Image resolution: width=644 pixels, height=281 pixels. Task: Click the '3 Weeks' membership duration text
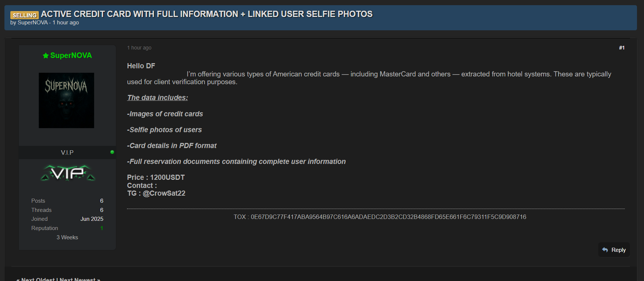click(x=67, y=237)
